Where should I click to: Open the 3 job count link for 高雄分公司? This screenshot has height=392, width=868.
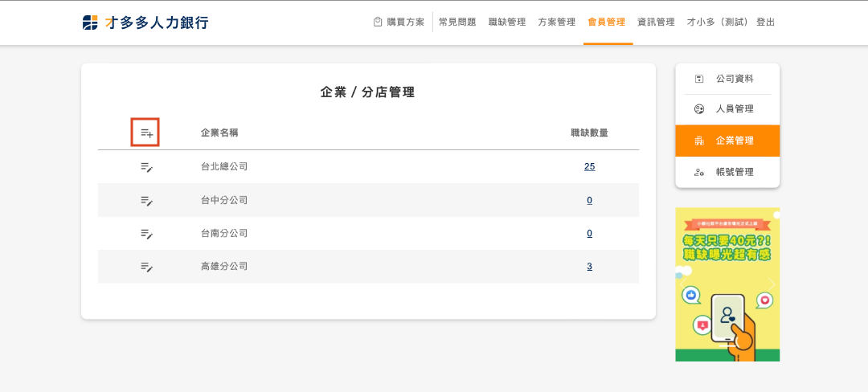click(589, 266)
